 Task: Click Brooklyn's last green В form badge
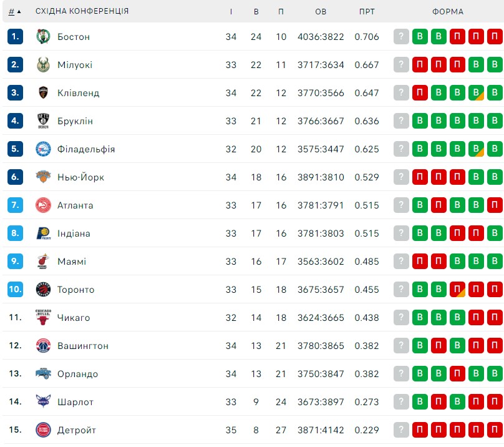tap(495, 120)
